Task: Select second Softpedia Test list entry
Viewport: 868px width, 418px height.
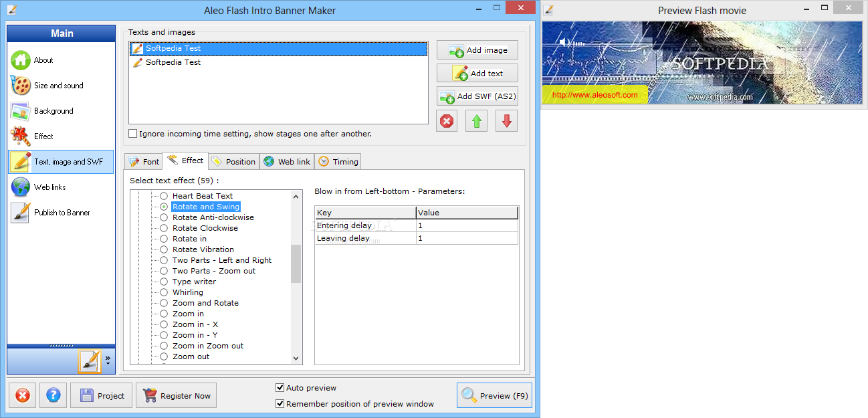Action: coord(278,62)
